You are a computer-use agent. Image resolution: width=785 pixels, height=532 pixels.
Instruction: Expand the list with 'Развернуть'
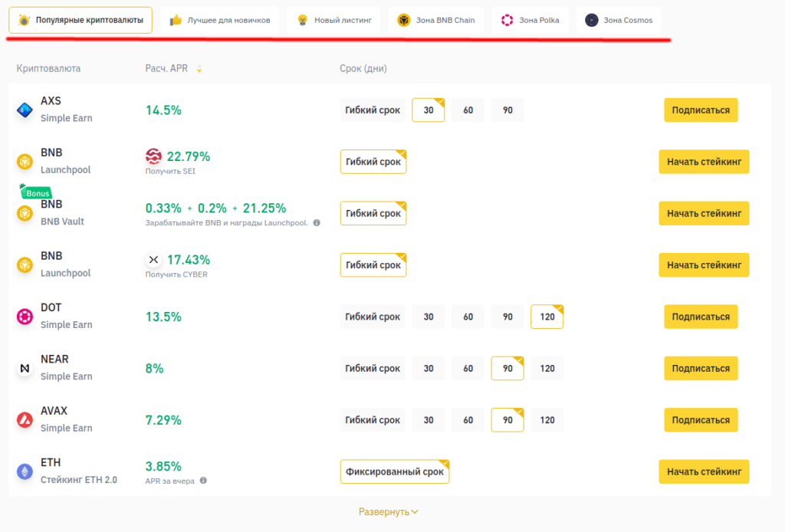[388, 511]
